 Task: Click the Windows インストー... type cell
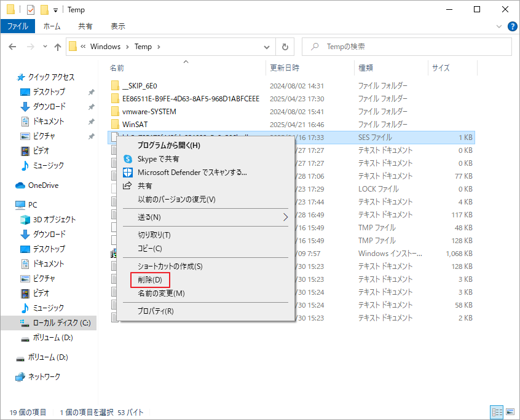click(x=390, y=254)
